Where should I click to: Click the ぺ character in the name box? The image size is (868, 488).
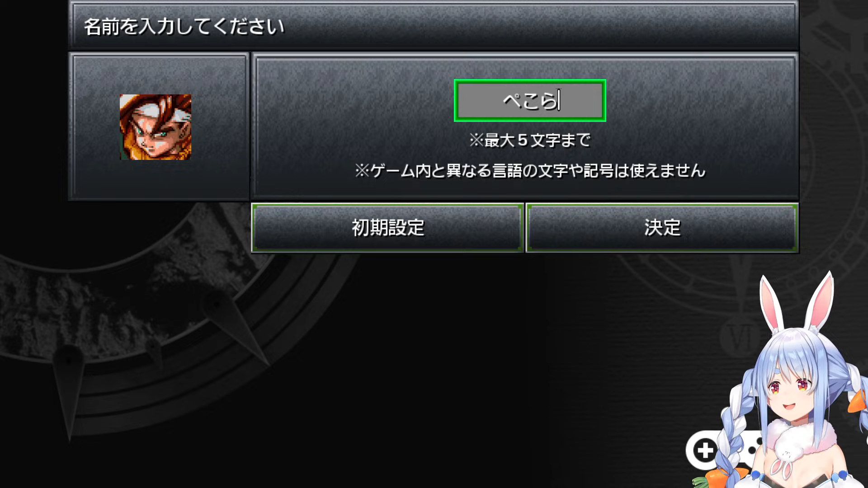(x=512, y=100)
